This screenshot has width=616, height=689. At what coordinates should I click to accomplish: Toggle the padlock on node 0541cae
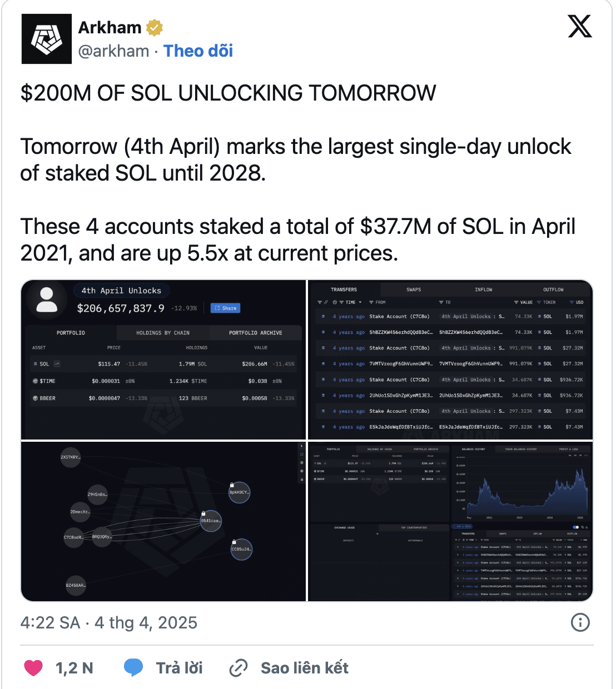(203, 513)
